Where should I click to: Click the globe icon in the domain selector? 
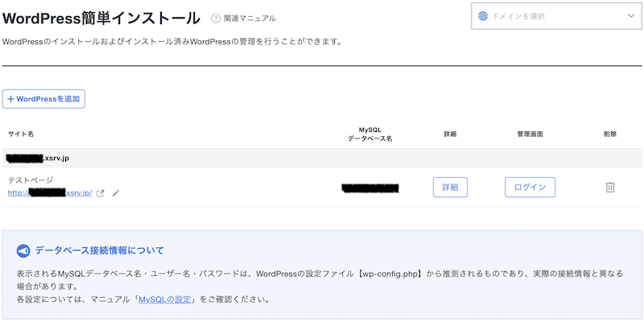coord(483,16)
